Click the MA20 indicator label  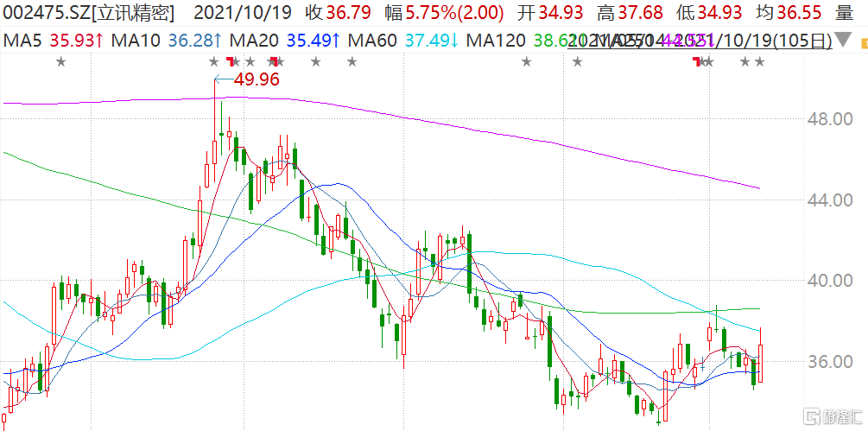[254, 41]
